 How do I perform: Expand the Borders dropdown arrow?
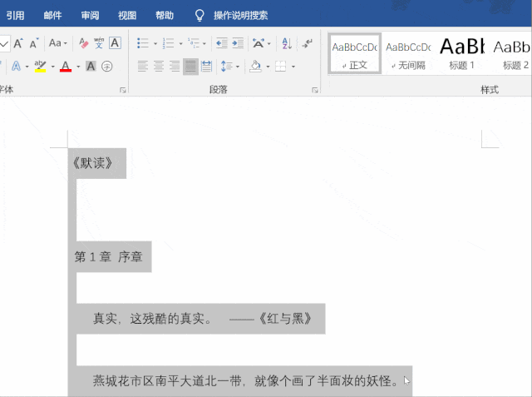pos(293,67)
